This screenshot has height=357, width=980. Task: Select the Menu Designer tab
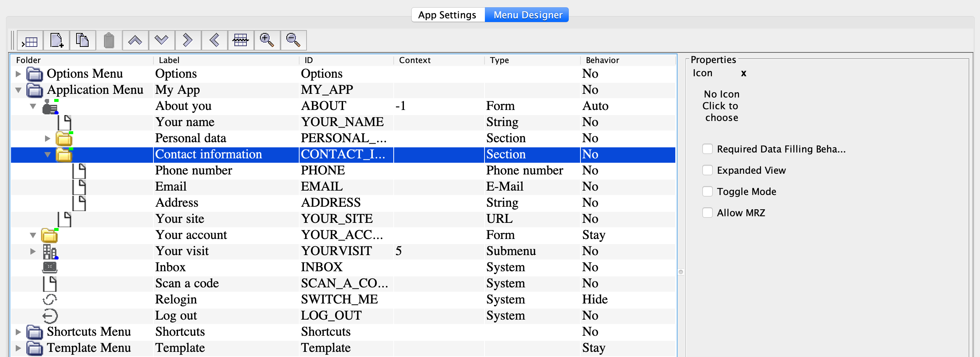[x=527, y=15]
